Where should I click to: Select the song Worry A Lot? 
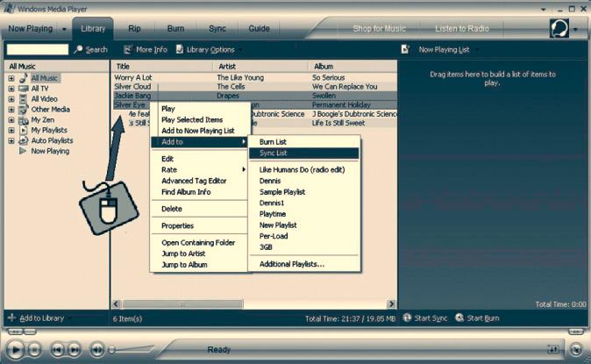click(132, 77)
